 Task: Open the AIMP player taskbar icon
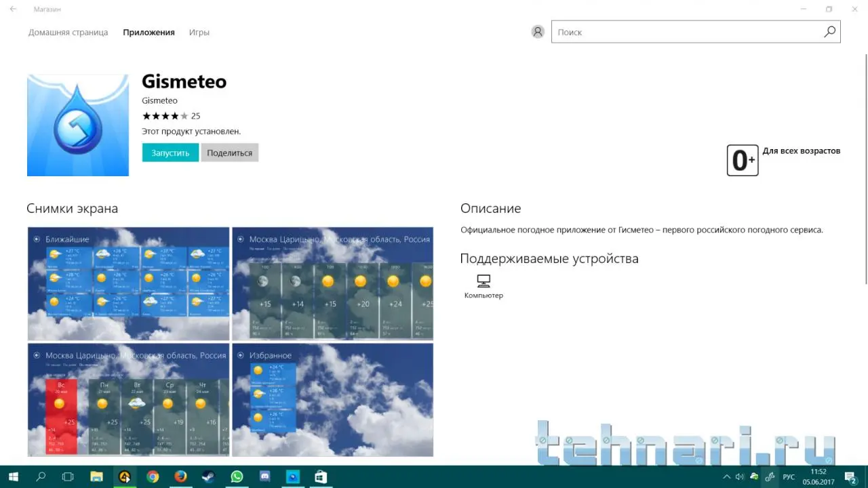click(124, 476)
